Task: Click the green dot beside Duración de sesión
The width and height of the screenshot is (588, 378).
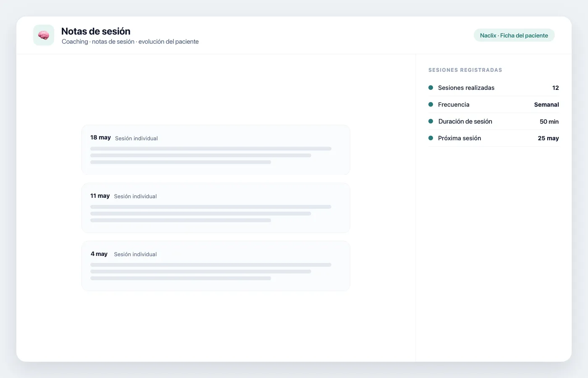Action: pos(430,121)
